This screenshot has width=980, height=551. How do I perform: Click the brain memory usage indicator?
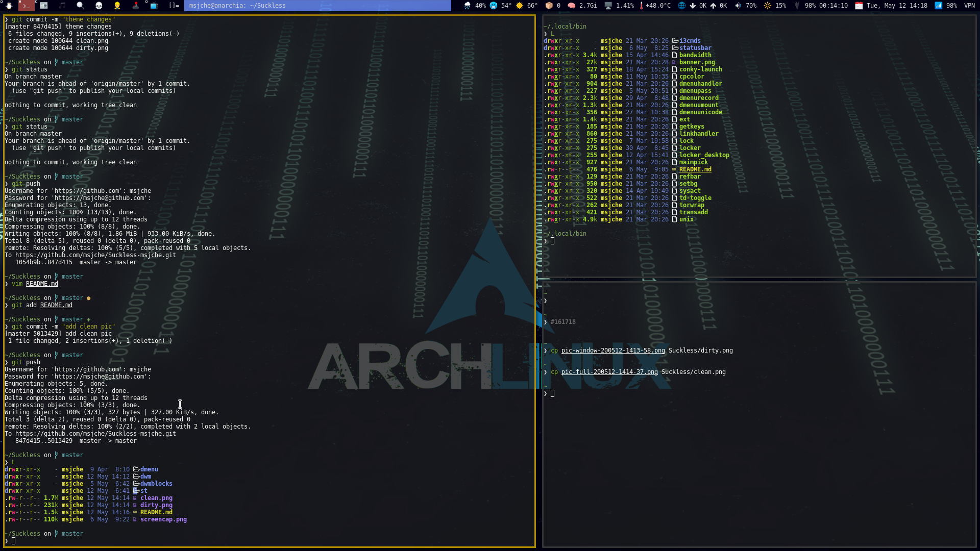pyautogui.click(x=572, y=6)
